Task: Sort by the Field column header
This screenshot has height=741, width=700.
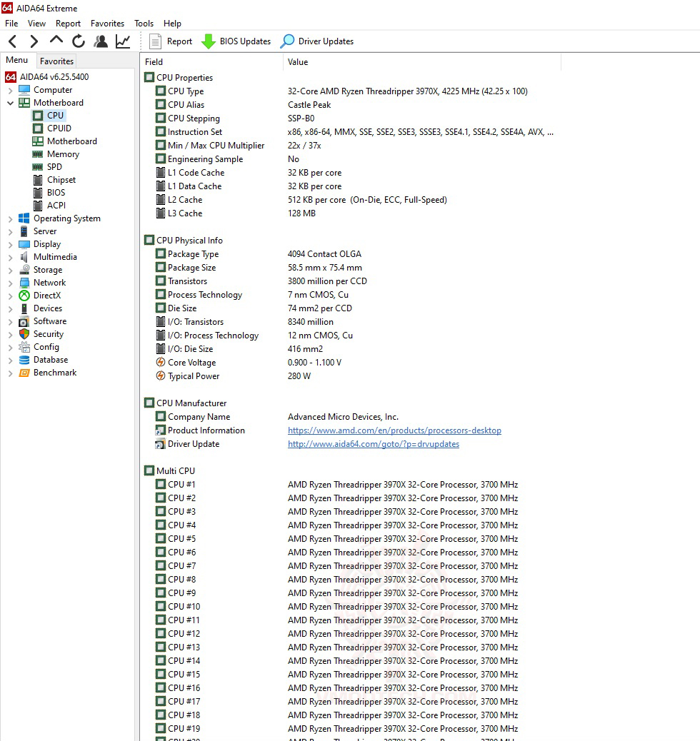Action: [212, 62]
